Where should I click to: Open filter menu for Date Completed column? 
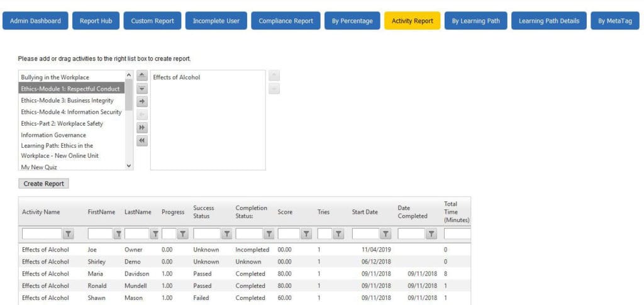point(431,234)
